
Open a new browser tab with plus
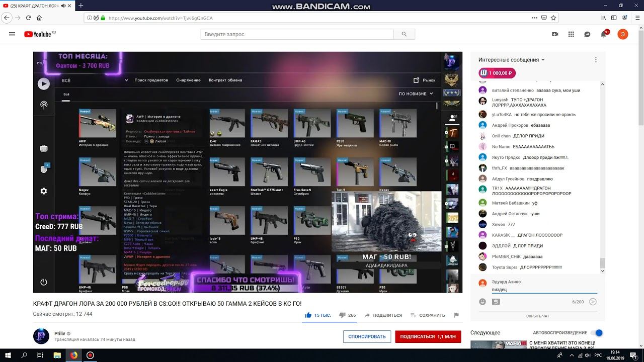pos(80,6)
